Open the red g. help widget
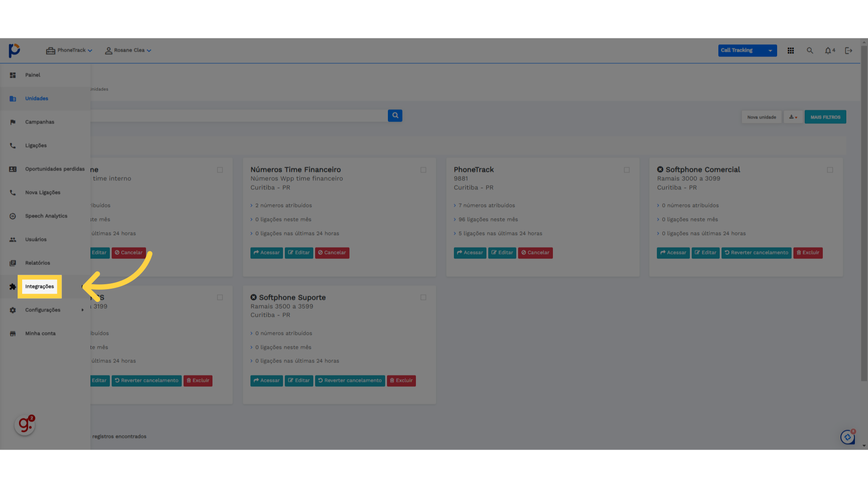Viewport: 868px width, 488px height. pyautogui.click(x=25, y=425)
